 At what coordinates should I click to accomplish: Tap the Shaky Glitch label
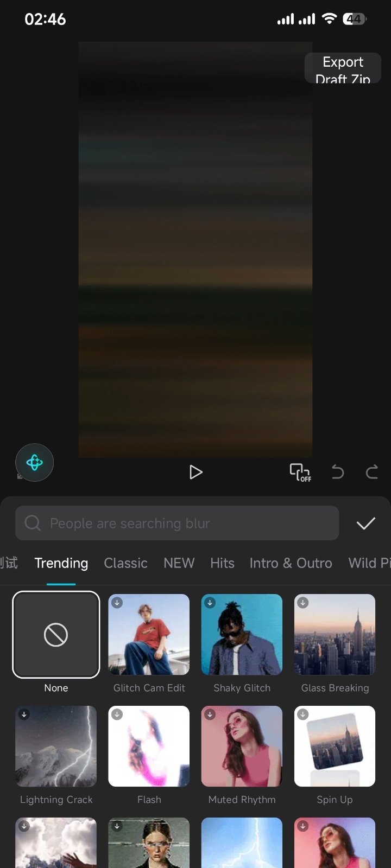click(x=242, y=688)
